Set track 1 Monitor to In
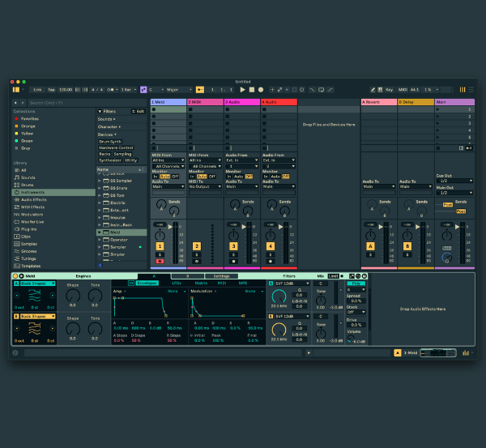The height and width of the screenshot is (448, 486). tap(156, 177)
